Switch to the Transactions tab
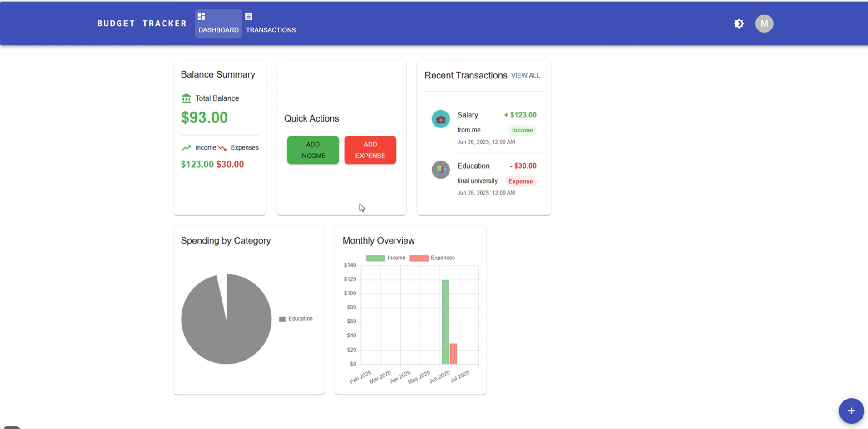Viewport: 868px width, 429px height. 271,24
